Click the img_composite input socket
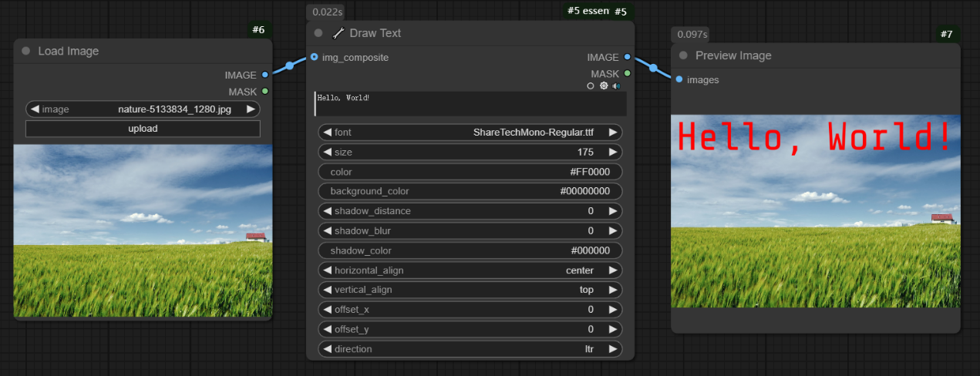The height and width of the screenshot is (376, 980). point(315,57)
